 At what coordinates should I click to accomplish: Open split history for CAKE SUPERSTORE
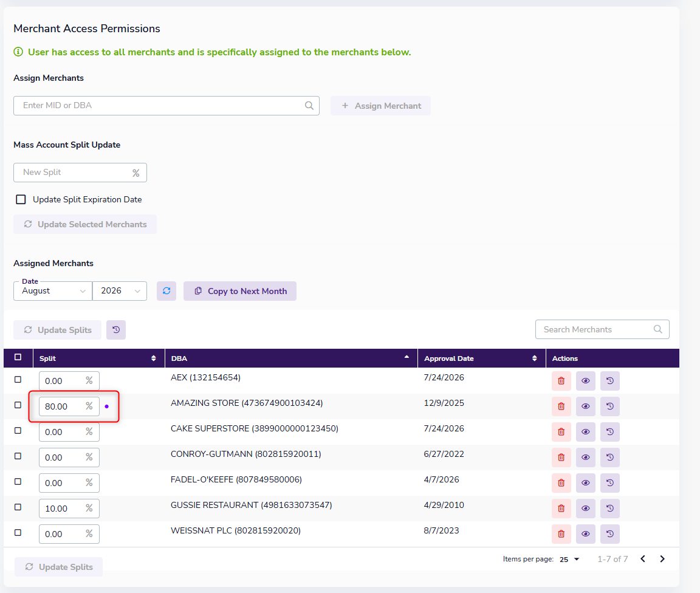pyautogui.click(x=610, y=432)
